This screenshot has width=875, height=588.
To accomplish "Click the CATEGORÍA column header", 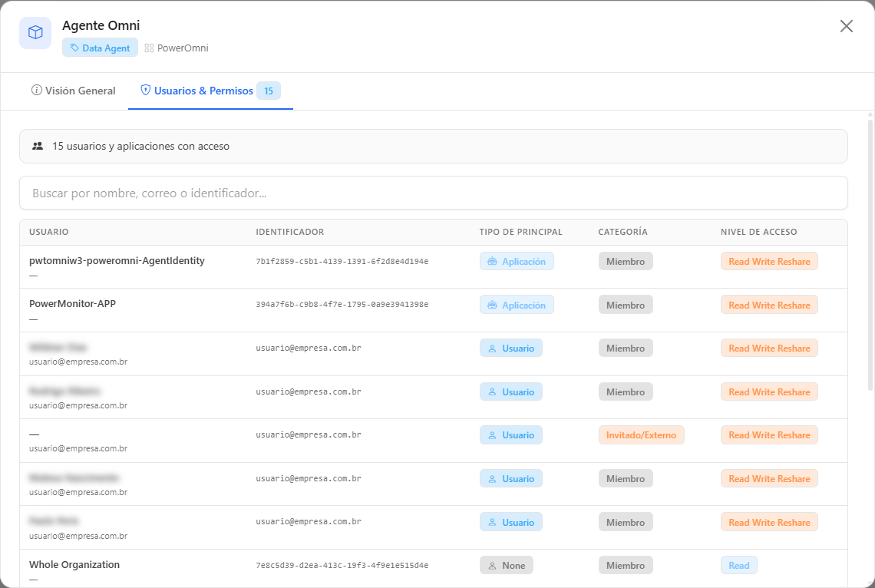I will pyautogui.click(x=622, y=232).
